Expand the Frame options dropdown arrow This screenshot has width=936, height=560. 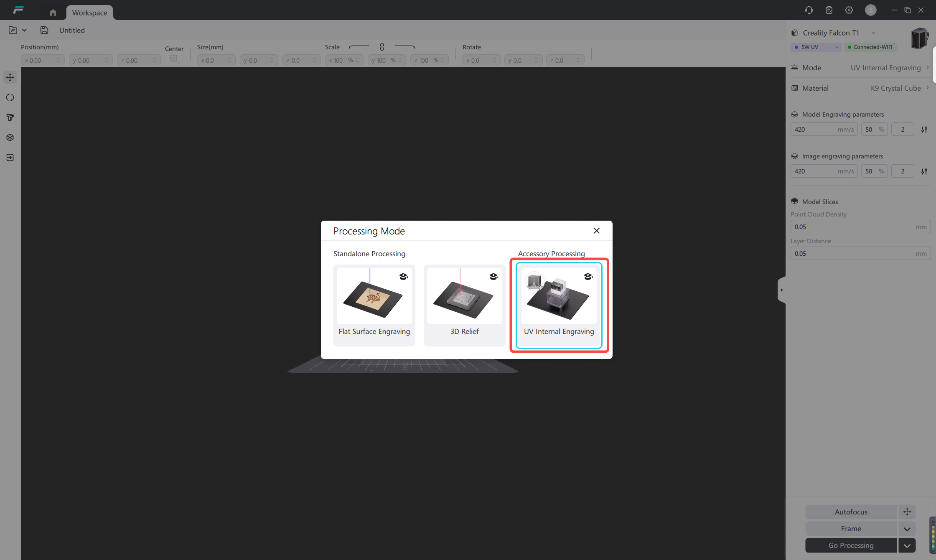click(x=907, y=529)
